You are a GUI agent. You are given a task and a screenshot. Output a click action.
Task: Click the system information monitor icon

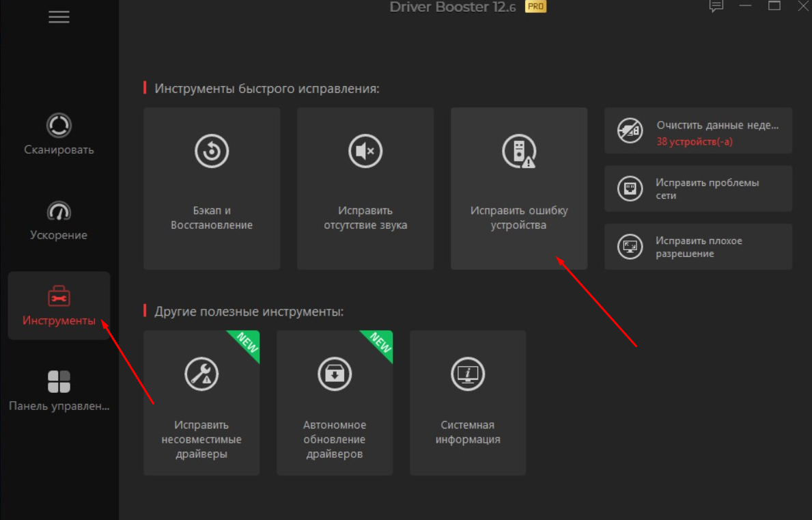[468, 374]
